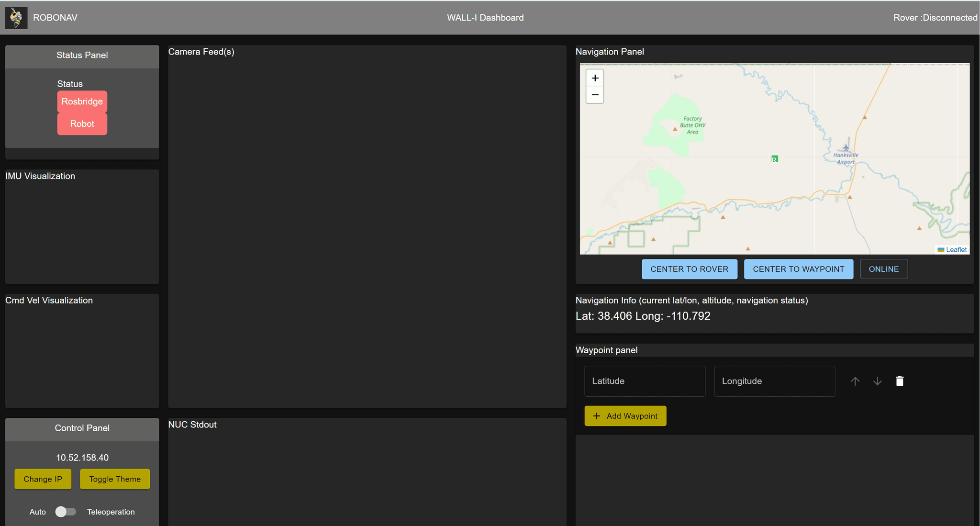Image resolution: width=980 pixels, height=526 pixels.
Task: Click the Robot status badge
Action: click(x=82, y=123)
